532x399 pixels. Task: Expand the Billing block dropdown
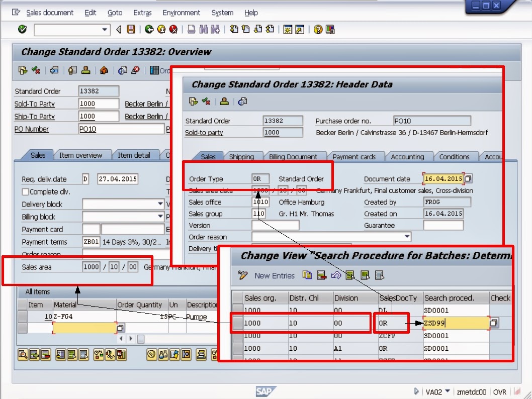coord(160,217)
